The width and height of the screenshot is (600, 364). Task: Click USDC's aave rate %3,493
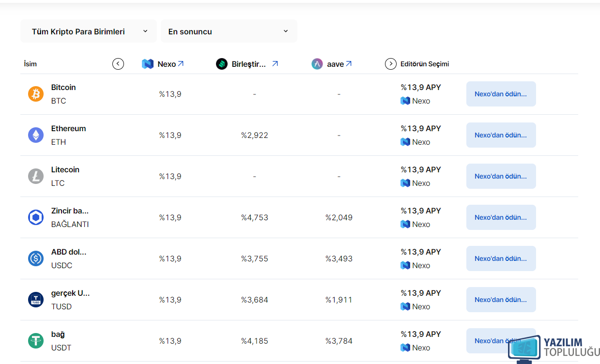click(339, 258)
